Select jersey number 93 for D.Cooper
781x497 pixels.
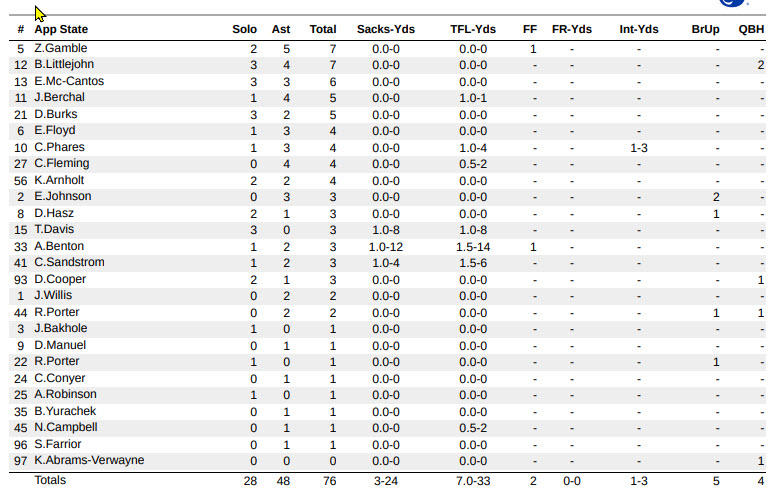20,279
